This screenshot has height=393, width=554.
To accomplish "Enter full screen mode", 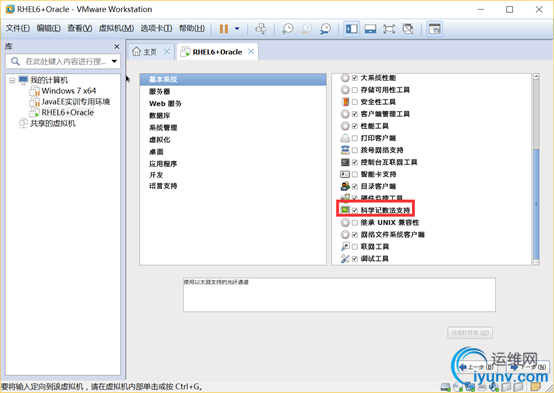I will pos(389,29).
